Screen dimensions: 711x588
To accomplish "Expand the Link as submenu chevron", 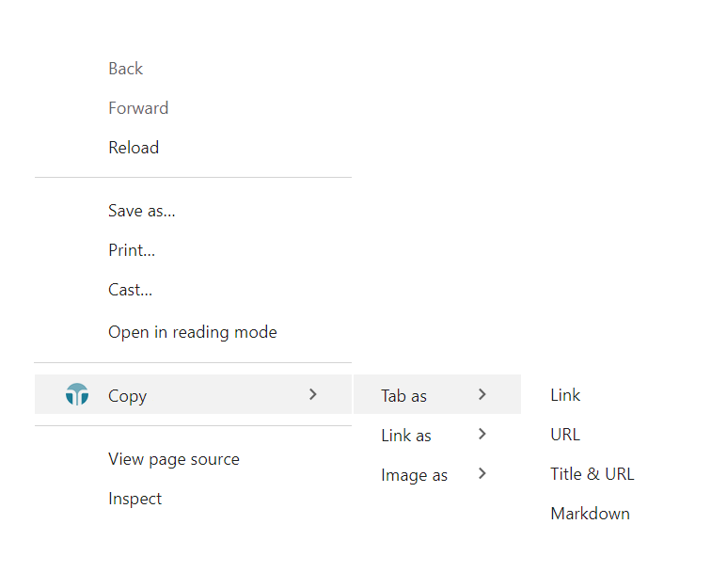I will tap(482, 435).
